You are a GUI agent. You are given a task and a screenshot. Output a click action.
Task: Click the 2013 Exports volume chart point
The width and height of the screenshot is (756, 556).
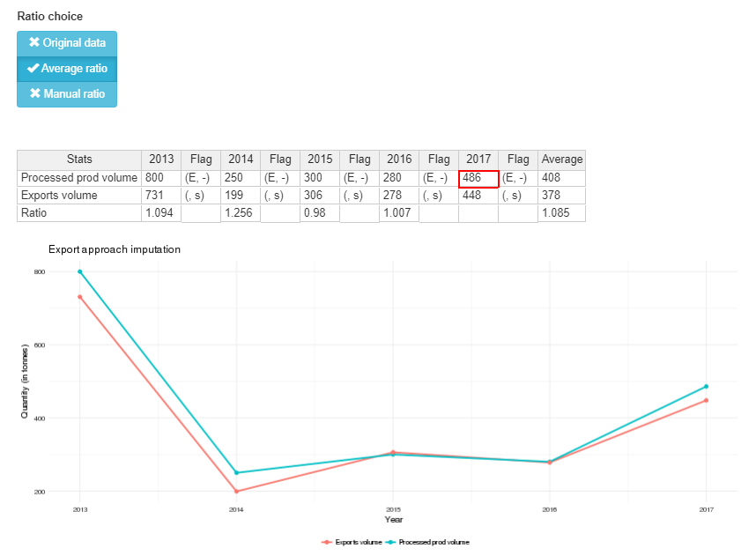click(x=79, y=297)
